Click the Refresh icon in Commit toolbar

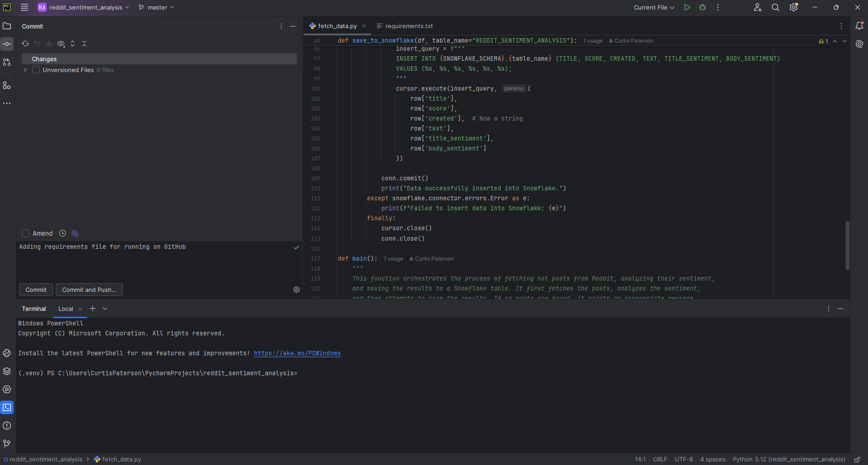pyautogui.click(x=25, y=44)
